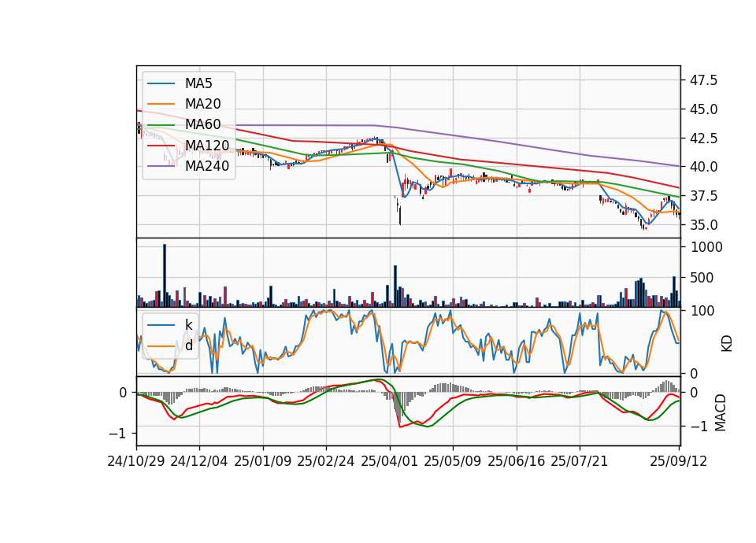The width and height of the screenshot is (756, 543).
Task: Click the MA60 legend label
Action: pyautogui.click(x=202, y=124)
